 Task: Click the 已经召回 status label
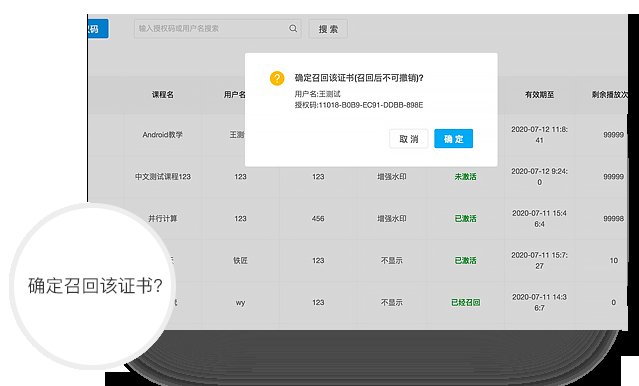coord(465,302)
